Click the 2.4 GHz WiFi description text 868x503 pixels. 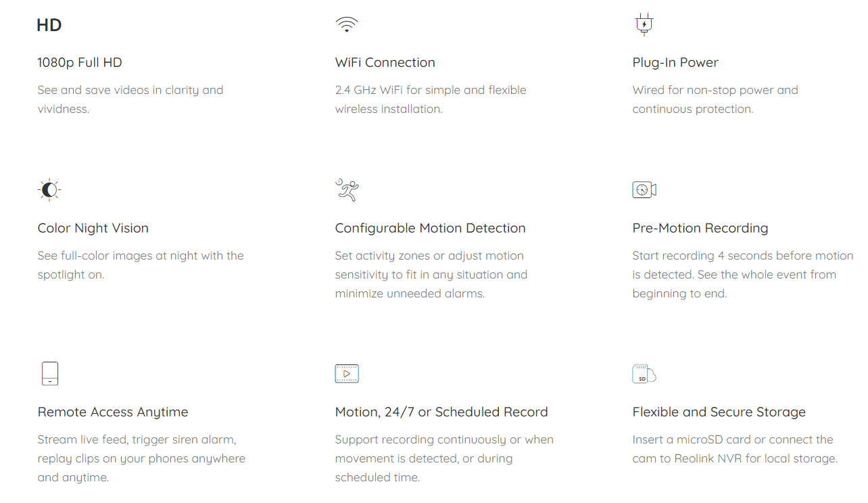430,99
